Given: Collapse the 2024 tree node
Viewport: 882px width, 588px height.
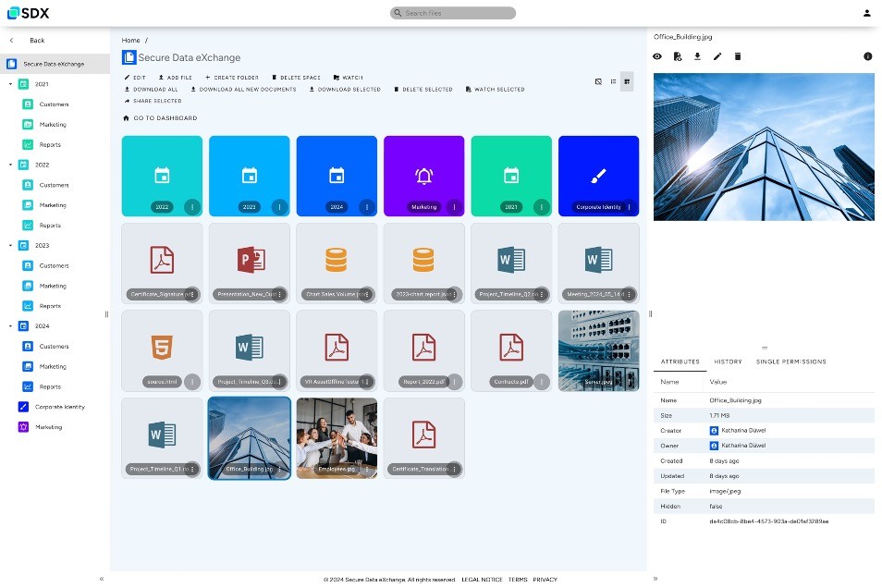Looking at the screenshot, I should [11, 326].
